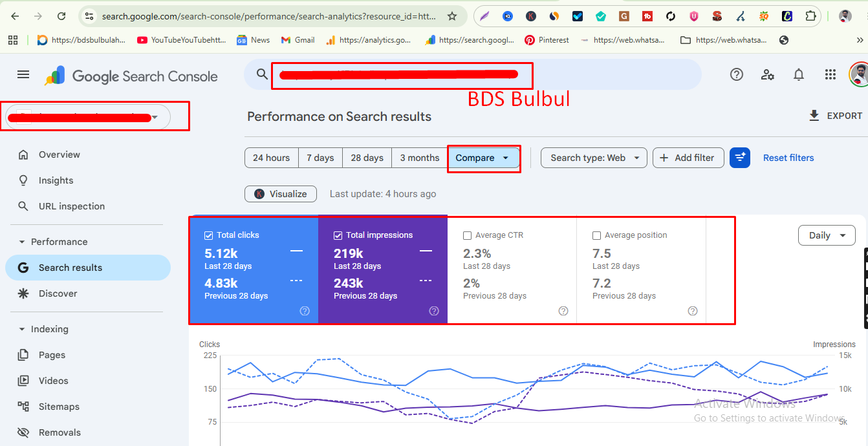Click the URL inspection search field
The height and width of the screenshot is (446, 868).
(472, 75)
